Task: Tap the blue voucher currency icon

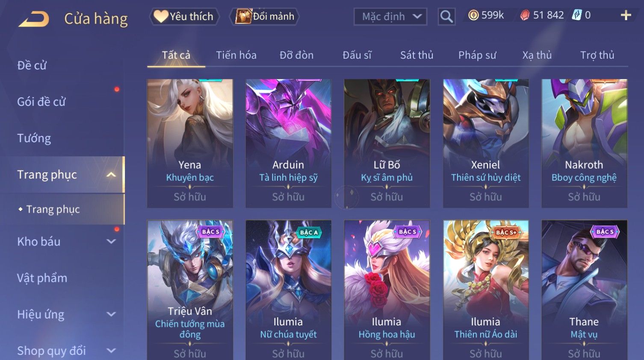Action: [577, 15]
